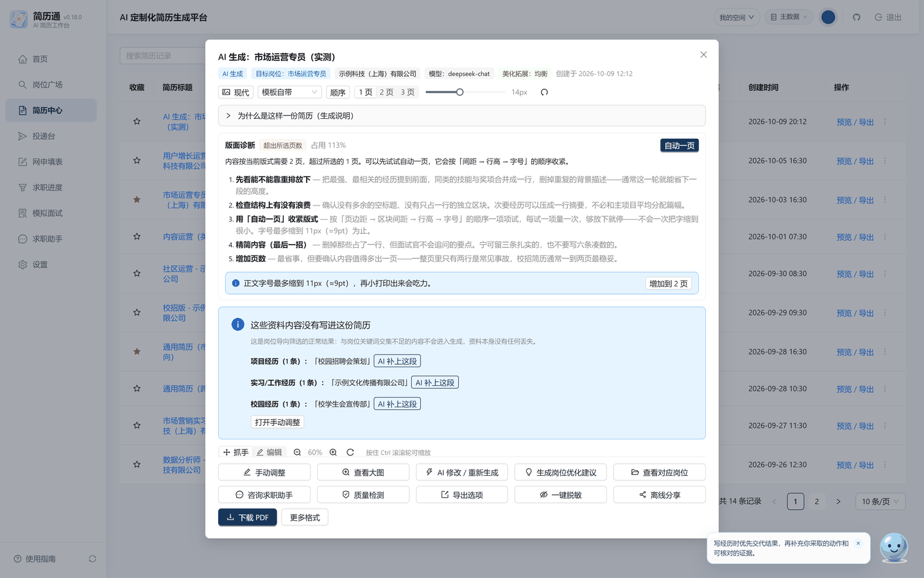Go to 岗位广场 in the sidebar

(51, 85)
